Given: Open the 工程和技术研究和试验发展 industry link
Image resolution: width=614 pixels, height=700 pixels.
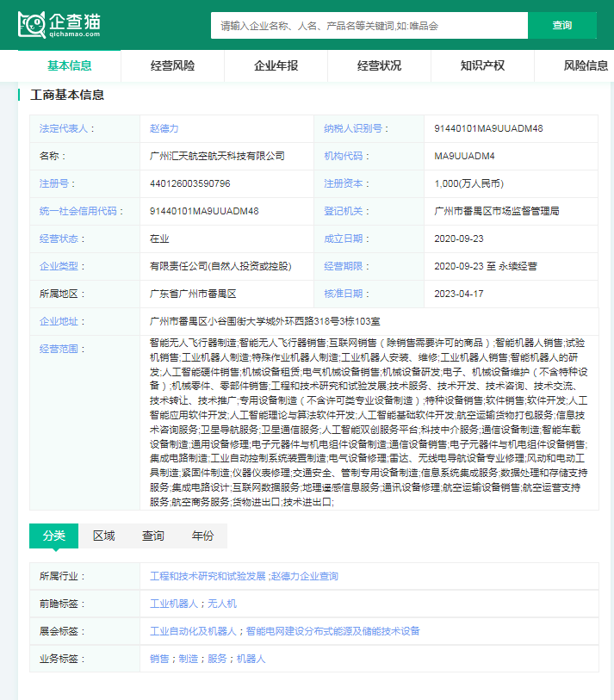Looking at the screenshot, I should [208, 576].
